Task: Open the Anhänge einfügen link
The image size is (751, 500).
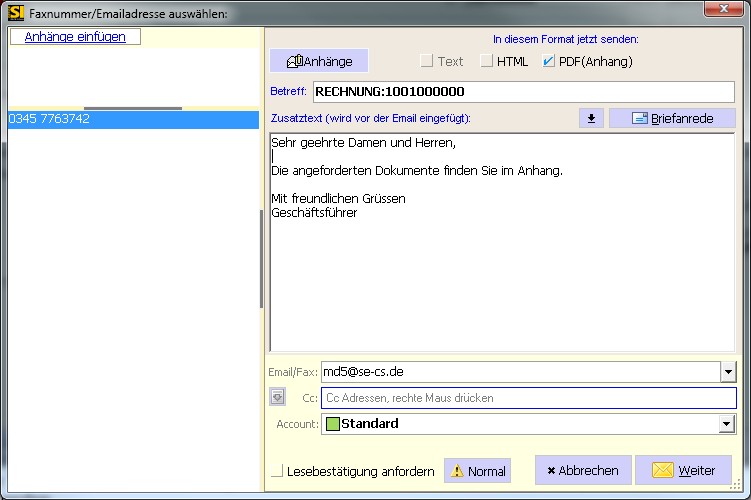Action: coord(75,37)
